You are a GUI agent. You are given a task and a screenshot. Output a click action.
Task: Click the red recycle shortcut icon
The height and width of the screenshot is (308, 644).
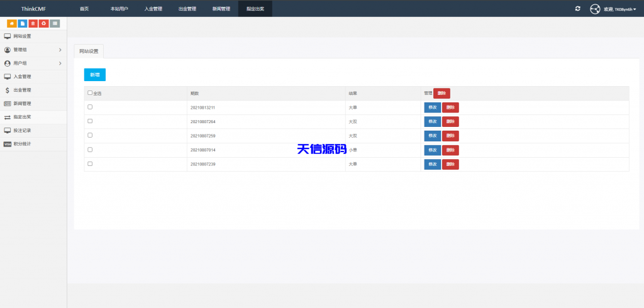tap(43, 23)
